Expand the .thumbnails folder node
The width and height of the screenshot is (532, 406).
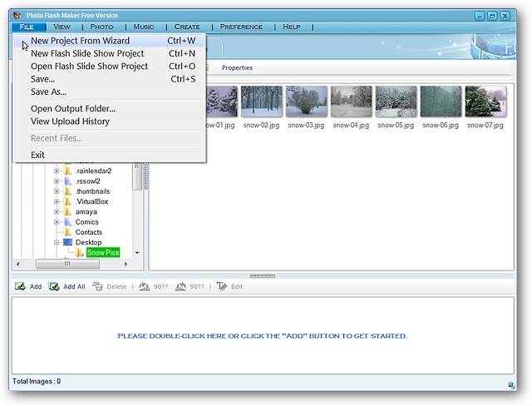[x=57, y=191]
